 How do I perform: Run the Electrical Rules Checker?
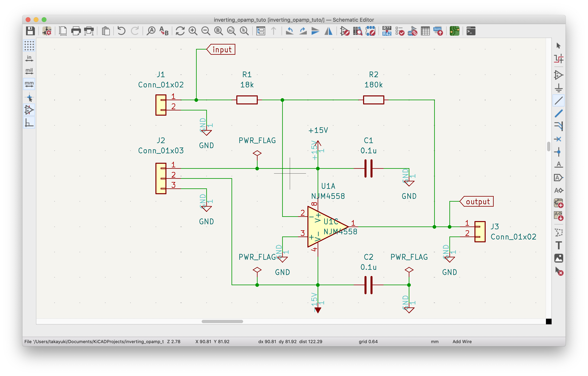coord(400,31)
